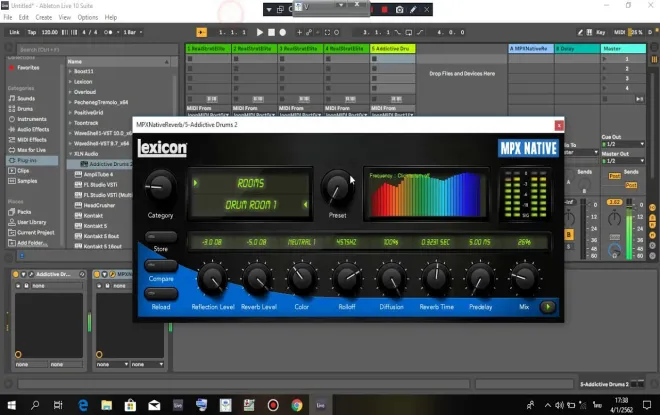Viewport: 660px width, 415px height.
Task: Select MIDI Effects category in browser
Action: coord(32,140)
